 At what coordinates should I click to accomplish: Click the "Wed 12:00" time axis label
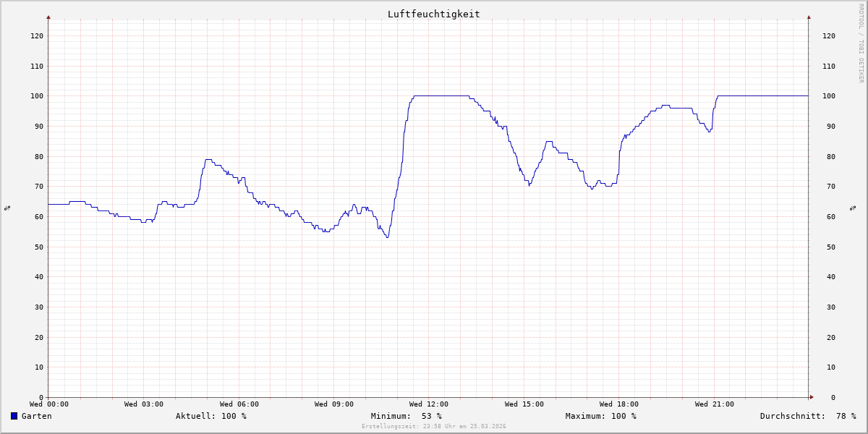pos(429,404)
